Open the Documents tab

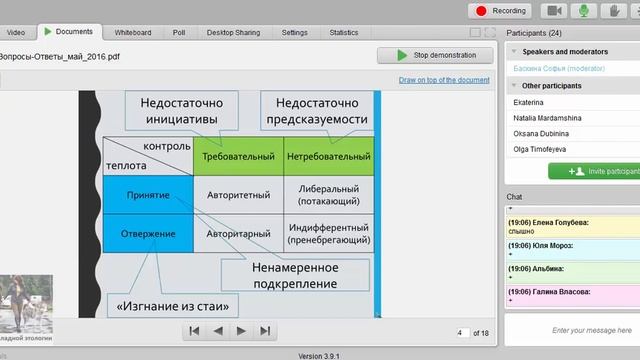pos(69,32)
